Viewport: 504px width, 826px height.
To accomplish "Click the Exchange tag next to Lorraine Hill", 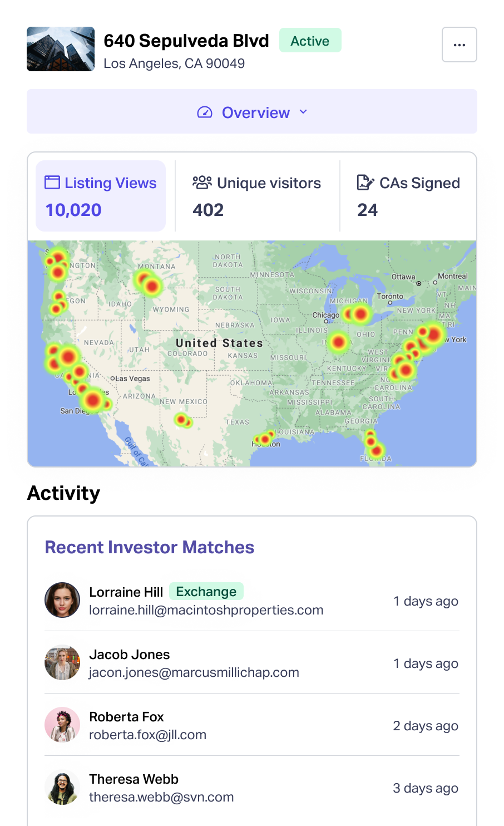I will pyautogui.click(x=206, y=591).
